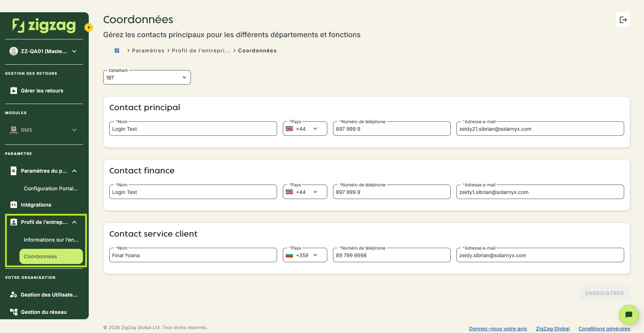644x333 pixels.
Task: Click email field zeidy1.sibrian@solarnyx.com
Action: coord(540,192)
